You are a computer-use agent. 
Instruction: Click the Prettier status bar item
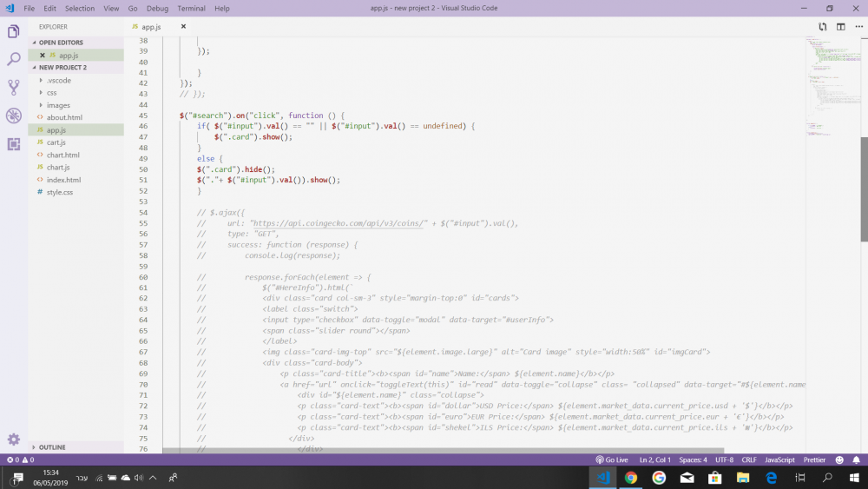point(814,459)
